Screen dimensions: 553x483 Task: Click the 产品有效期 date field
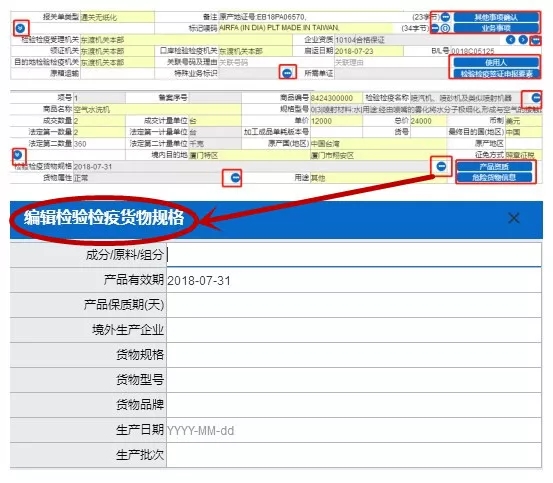(x=354, y=280)
